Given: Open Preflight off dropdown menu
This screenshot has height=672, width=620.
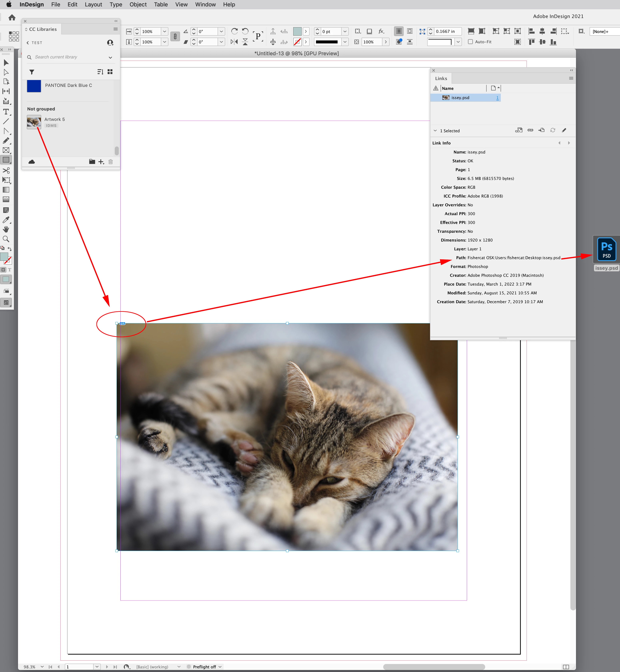Looking at the screenshot, I should pyautogui.click(x=220, y=667).
